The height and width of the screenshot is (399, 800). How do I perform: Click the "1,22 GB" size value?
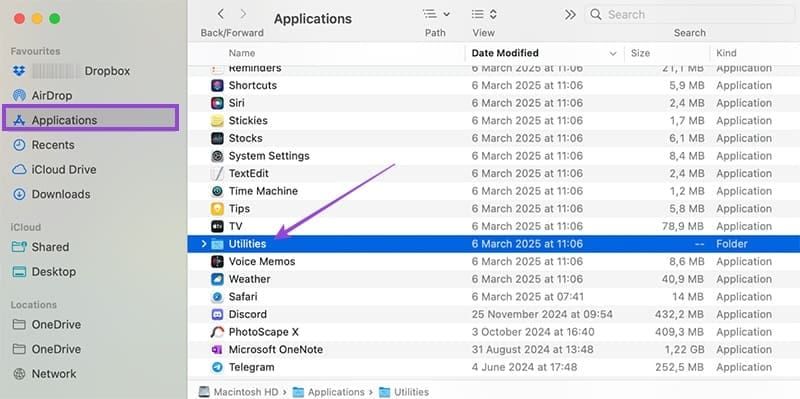(684, 350)
